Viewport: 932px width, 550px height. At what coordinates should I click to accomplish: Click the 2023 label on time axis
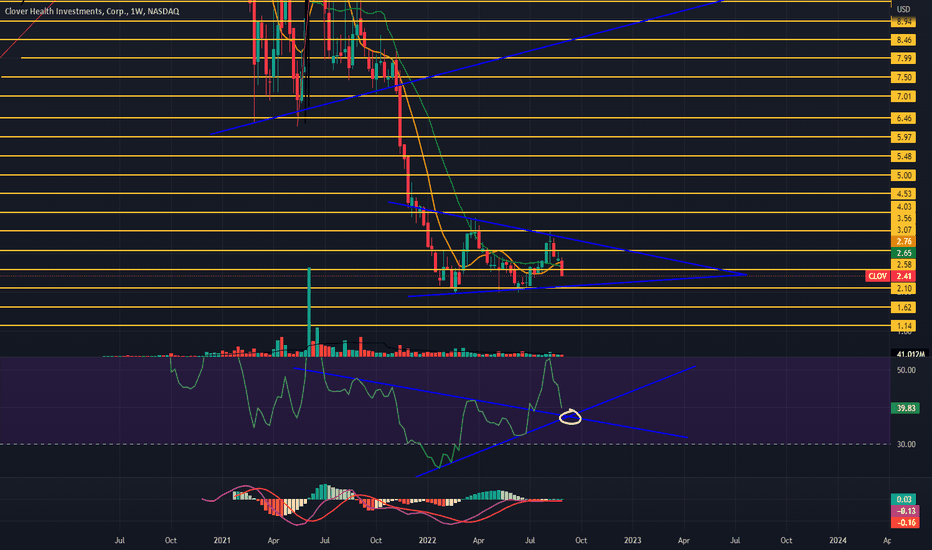point(632,540)
